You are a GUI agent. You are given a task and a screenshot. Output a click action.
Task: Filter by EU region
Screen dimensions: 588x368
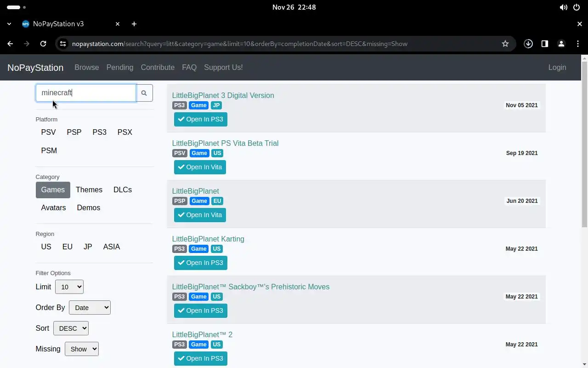coord(68,247)
